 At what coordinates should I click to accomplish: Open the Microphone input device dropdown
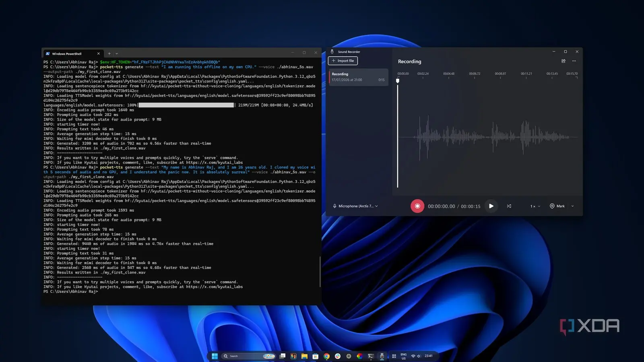356,206
